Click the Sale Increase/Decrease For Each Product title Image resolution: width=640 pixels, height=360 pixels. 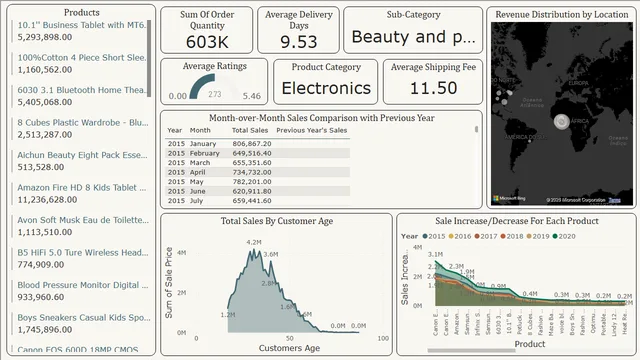click(517, 221)
